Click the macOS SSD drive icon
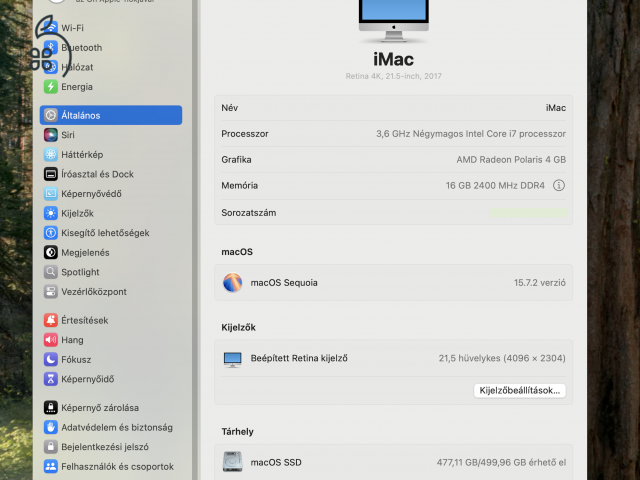The width and height of the screenshot is (640, 480). [232, 462]
